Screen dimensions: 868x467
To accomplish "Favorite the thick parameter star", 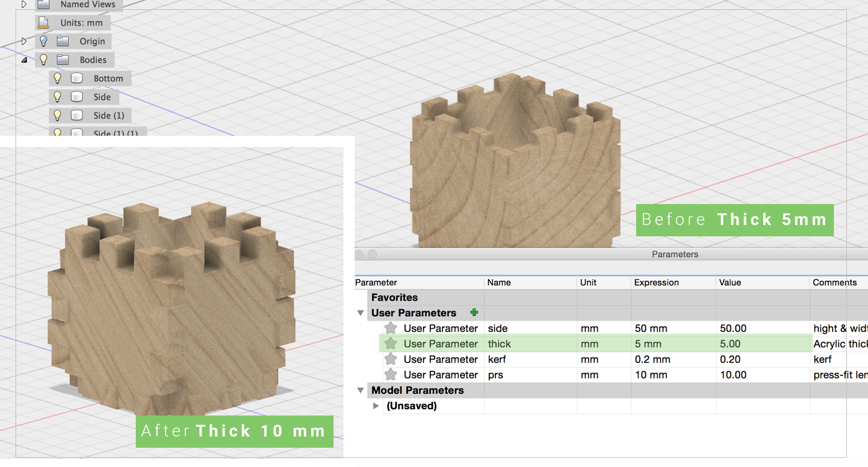I will point(391,344).
